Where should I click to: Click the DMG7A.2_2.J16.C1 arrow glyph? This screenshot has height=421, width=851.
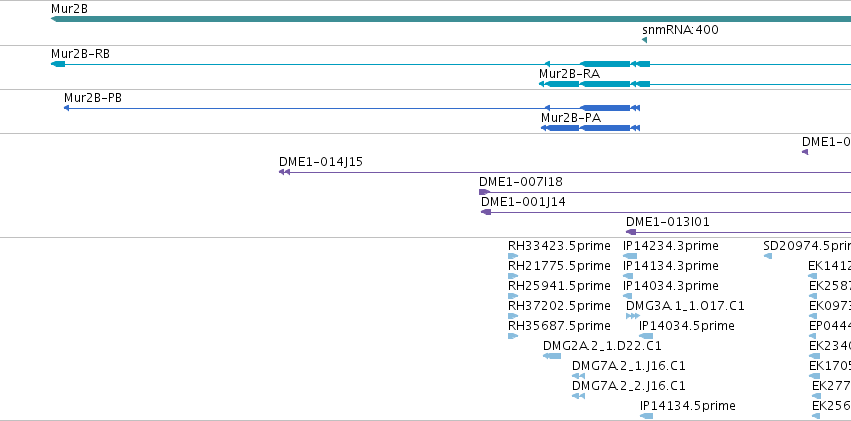[578, 397]
